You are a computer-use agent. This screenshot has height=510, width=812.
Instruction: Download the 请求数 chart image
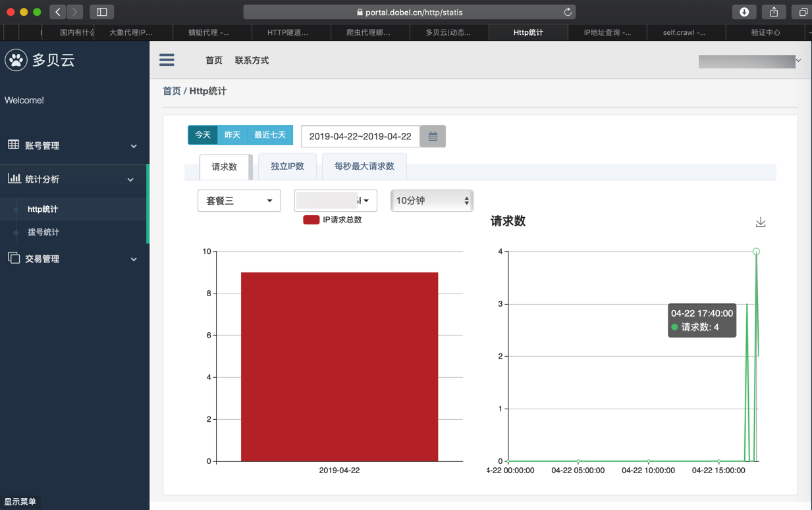(x=761, y=222)
